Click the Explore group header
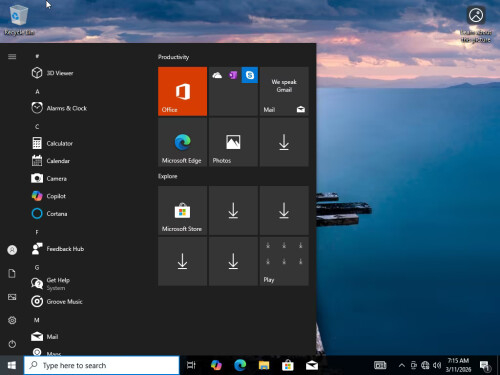The image size is (500, 375). point(168,176)
